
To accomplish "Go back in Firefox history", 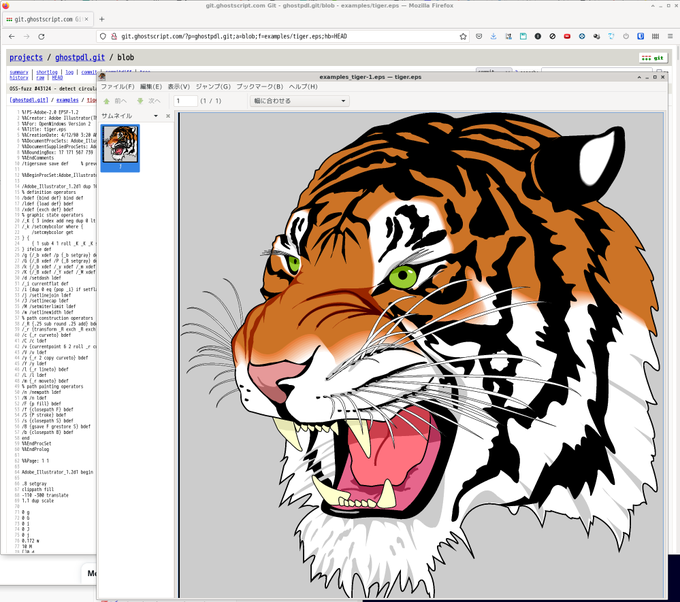I will (12, 36).
